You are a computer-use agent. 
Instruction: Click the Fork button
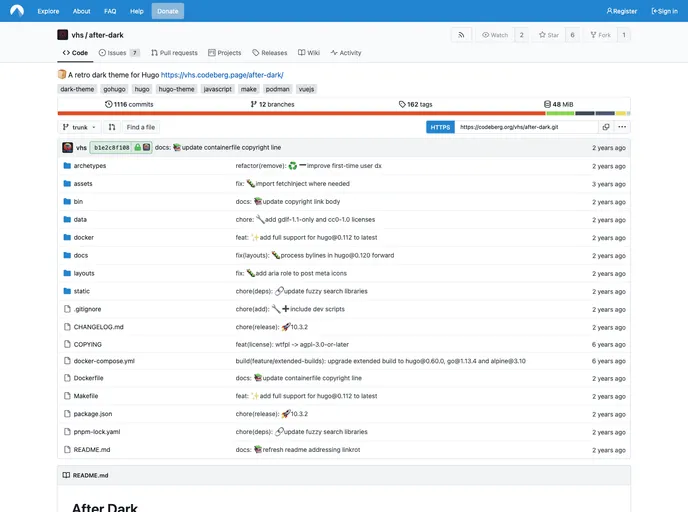point(600,35)
